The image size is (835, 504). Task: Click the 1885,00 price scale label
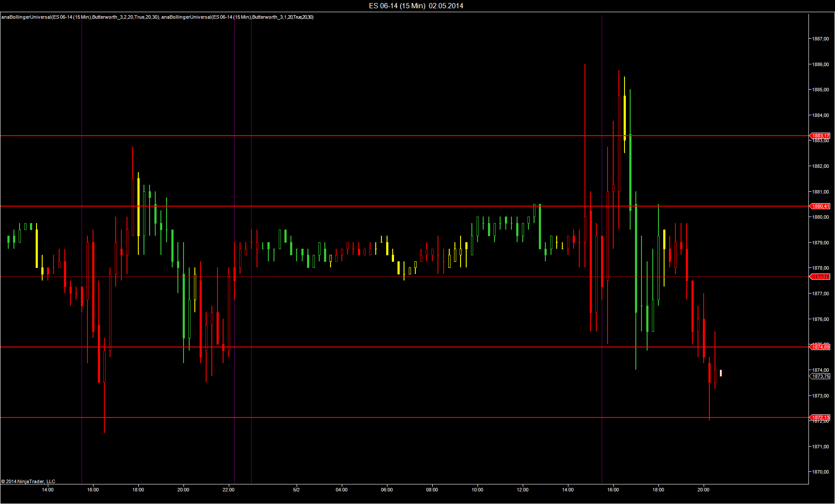820,90
